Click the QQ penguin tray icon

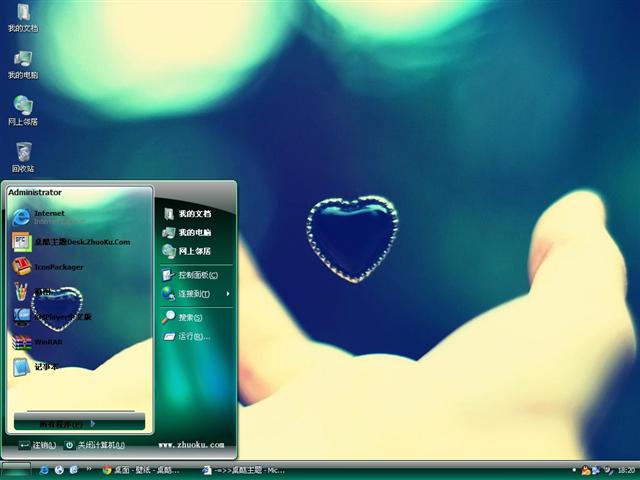click(x=587, y=469)
